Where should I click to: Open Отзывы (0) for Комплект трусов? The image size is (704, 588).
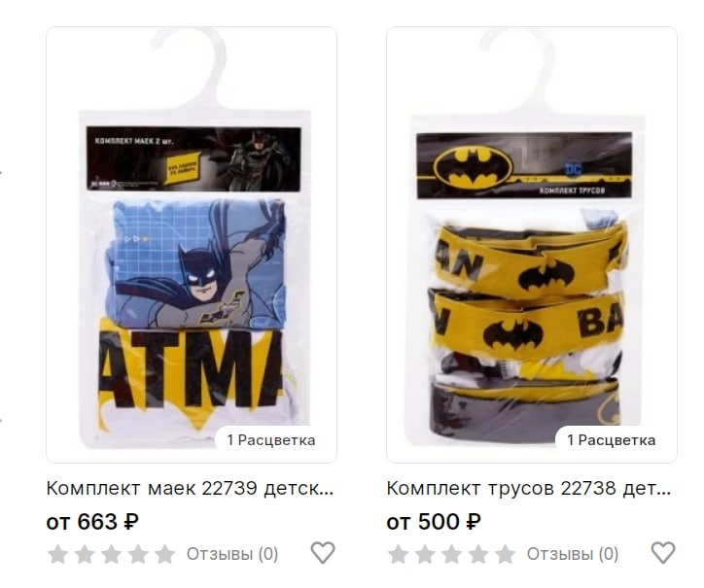[x=573, y=554]
